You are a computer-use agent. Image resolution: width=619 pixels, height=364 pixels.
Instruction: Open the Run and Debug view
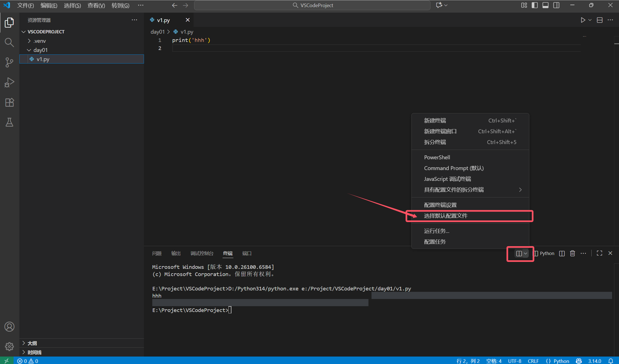point(9,82)
